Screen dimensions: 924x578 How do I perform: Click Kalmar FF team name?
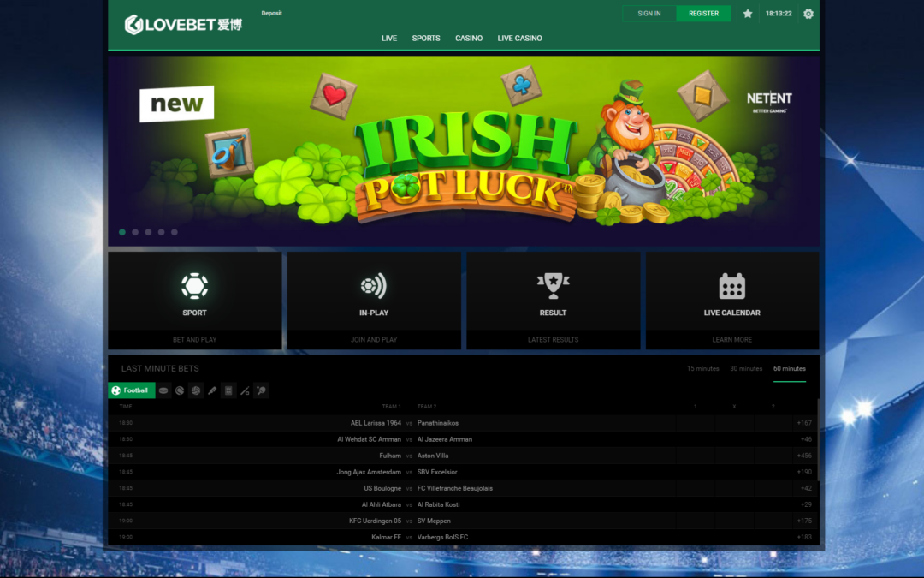point(386,537)
